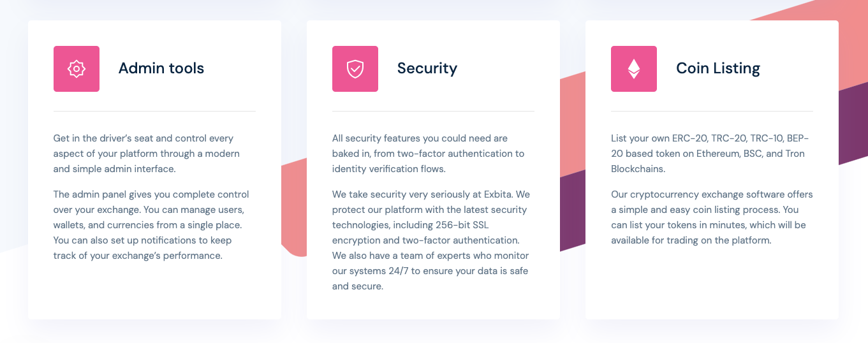The height and width of the screenshot is (343, 868).
Task: Click the purple stripe between Security and Coin Listing
Action: [x=572, y=210]
